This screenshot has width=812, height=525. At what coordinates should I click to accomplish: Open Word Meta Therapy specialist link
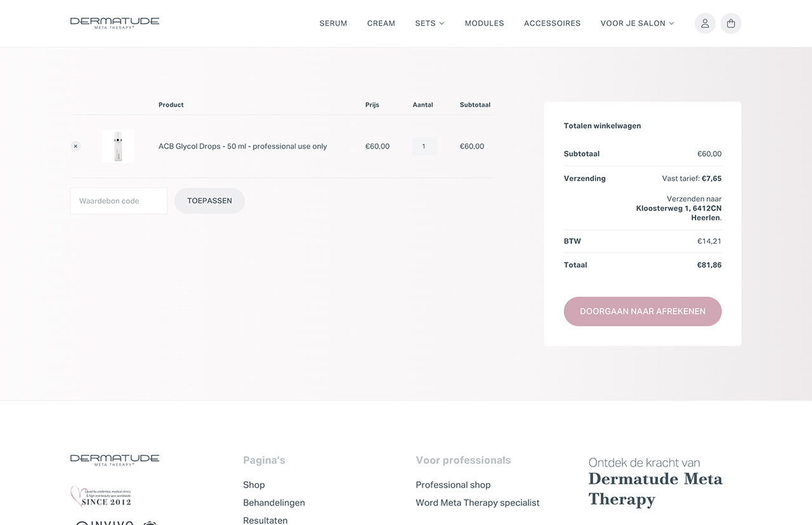[478, 503]
